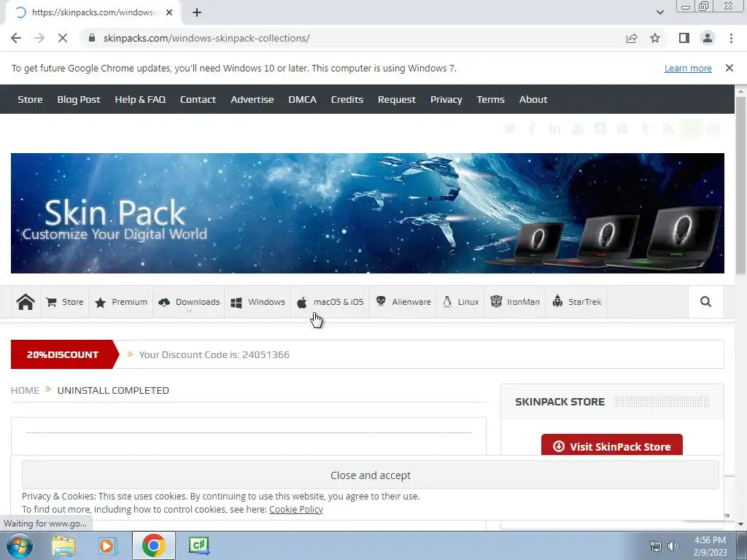This screenshot has height=560, width=747.
Task: Open Premium star category
Action: tap(121, 302)
